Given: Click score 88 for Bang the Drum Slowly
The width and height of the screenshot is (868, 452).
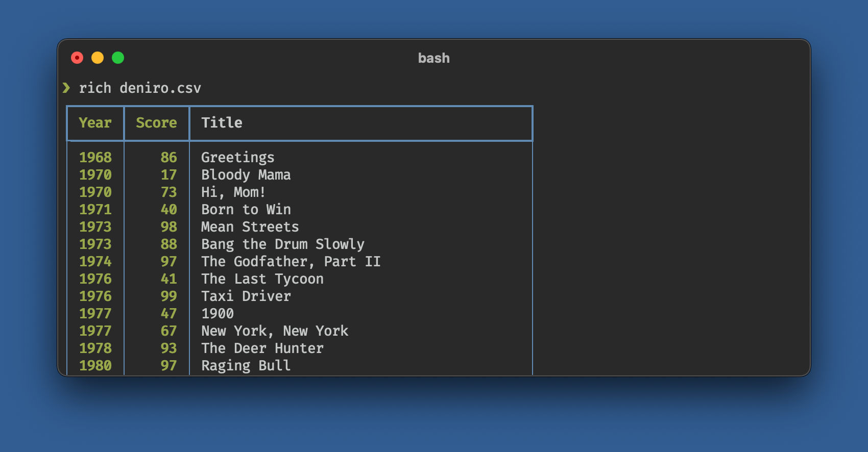Looking at the screenshot, I should click(x=169, y=244).
